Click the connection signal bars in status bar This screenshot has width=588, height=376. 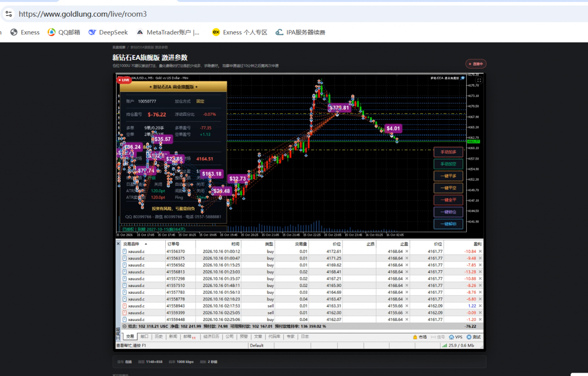click(x=444, y=346)
